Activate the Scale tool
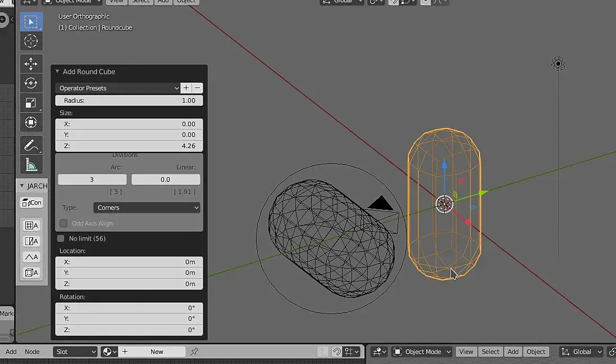Screen dimensions: 616x364 point(31,103)
